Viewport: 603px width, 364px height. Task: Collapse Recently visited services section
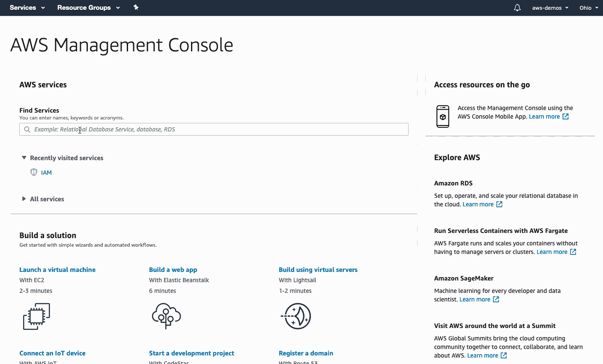tap(63, 158)
